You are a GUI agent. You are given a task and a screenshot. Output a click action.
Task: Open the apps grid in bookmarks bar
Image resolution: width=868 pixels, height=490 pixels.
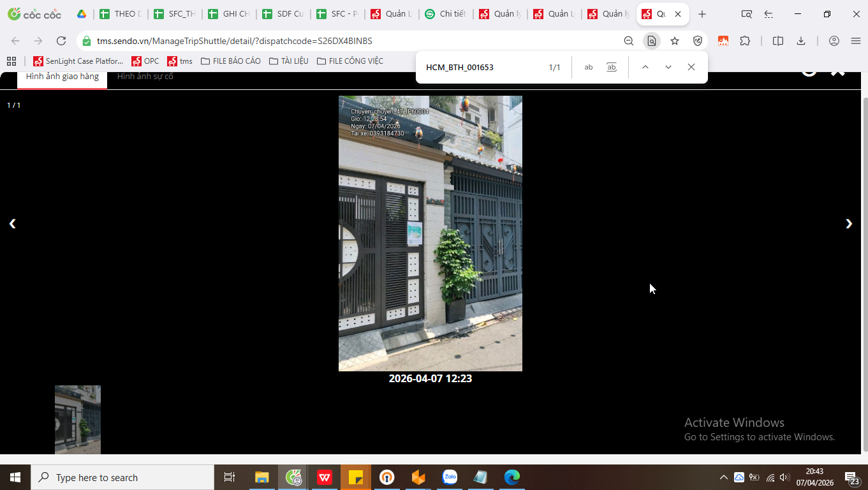tap(11, 61)
